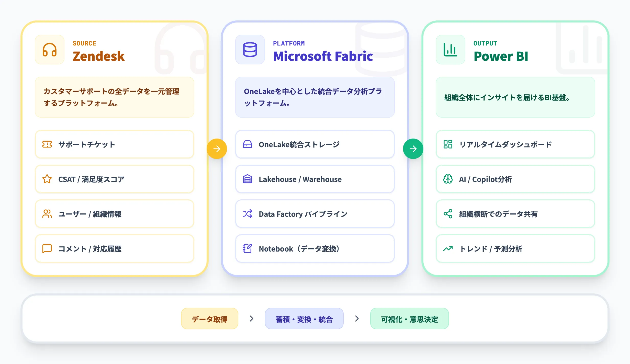Select the Microsoft Fabric database icon

coord(250,50)
